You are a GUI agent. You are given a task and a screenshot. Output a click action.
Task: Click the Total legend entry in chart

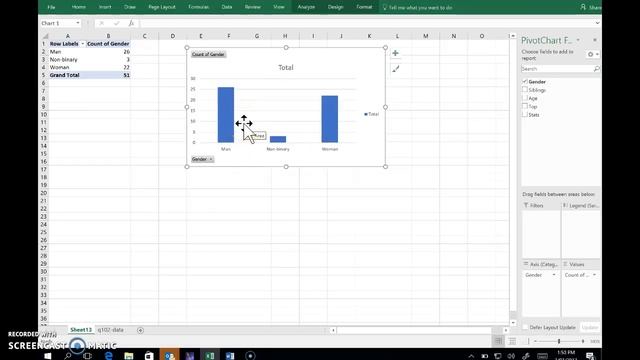click(x=371, y=114)
